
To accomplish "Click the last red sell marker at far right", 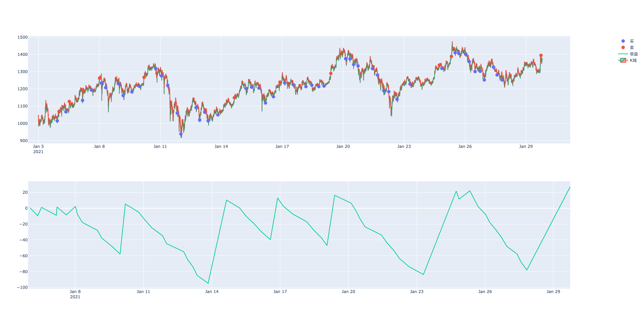I will [541, 56].
